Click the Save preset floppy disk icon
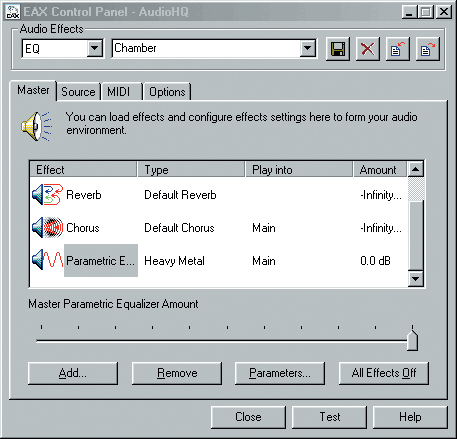 [x=338, y=49]
